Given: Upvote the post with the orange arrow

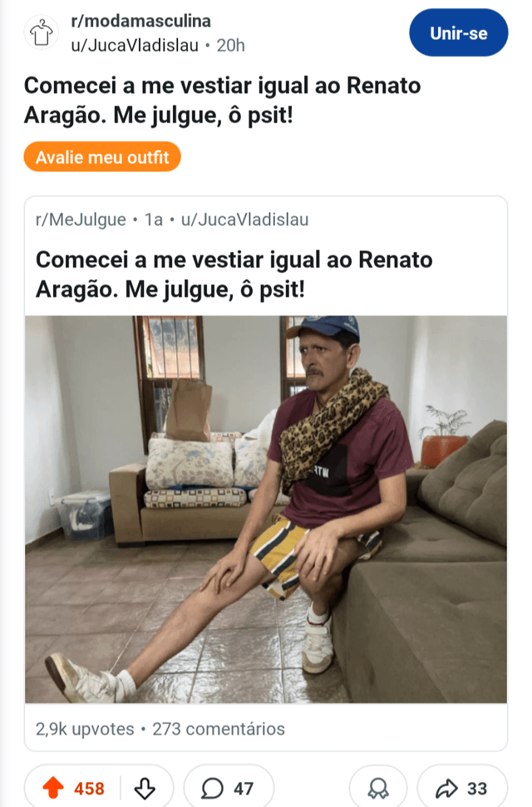Looking at the screenshot, I should click(52, 787).
